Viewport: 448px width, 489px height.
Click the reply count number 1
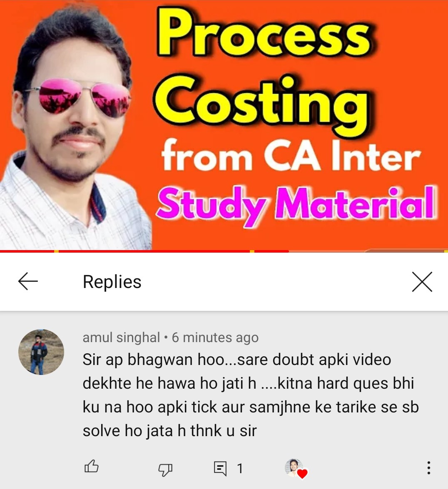240,469
